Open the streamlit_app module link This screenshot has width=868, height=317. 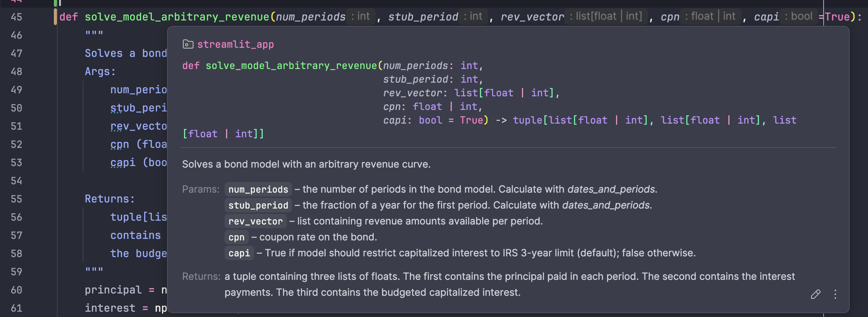point(235,44)
